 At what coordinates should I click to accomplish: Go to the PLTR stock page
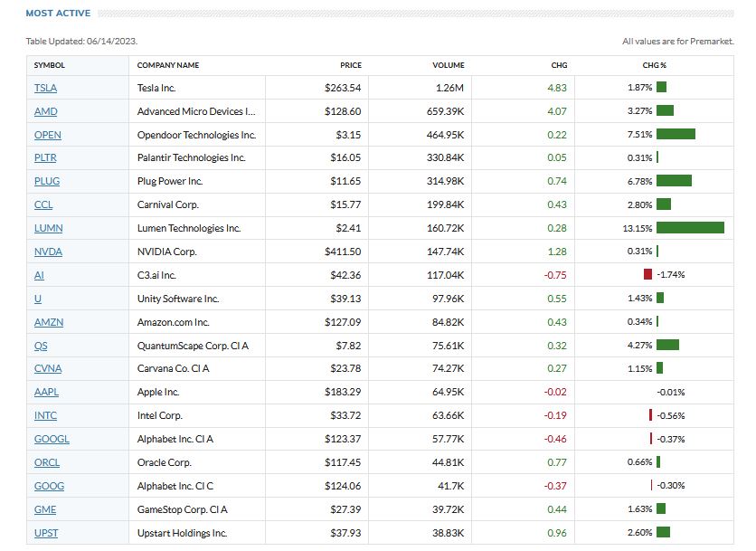pos(47,157)
